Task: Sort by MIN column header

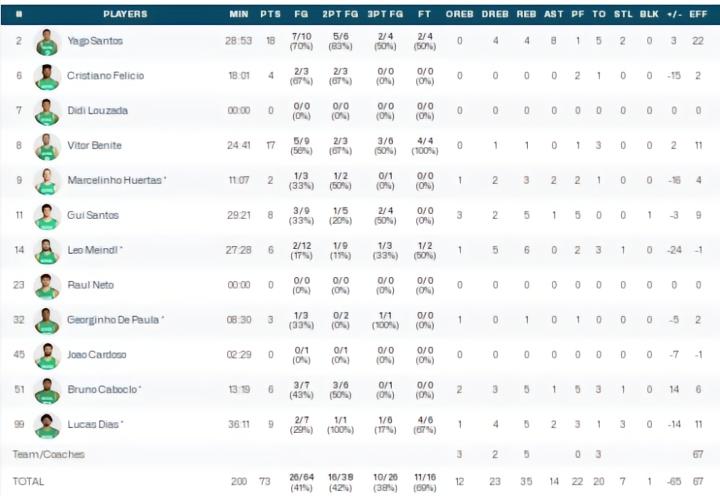Action: [x=239, y=14]
